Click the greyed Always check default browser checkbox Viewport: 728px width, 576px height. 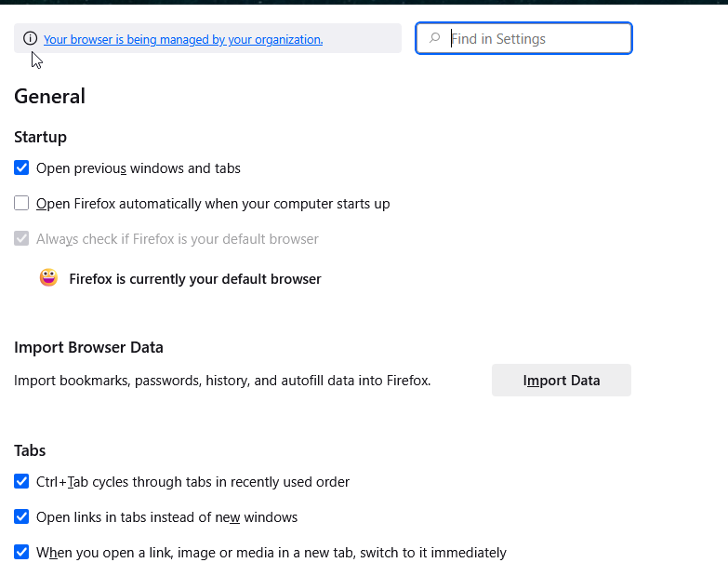(21, 238)
